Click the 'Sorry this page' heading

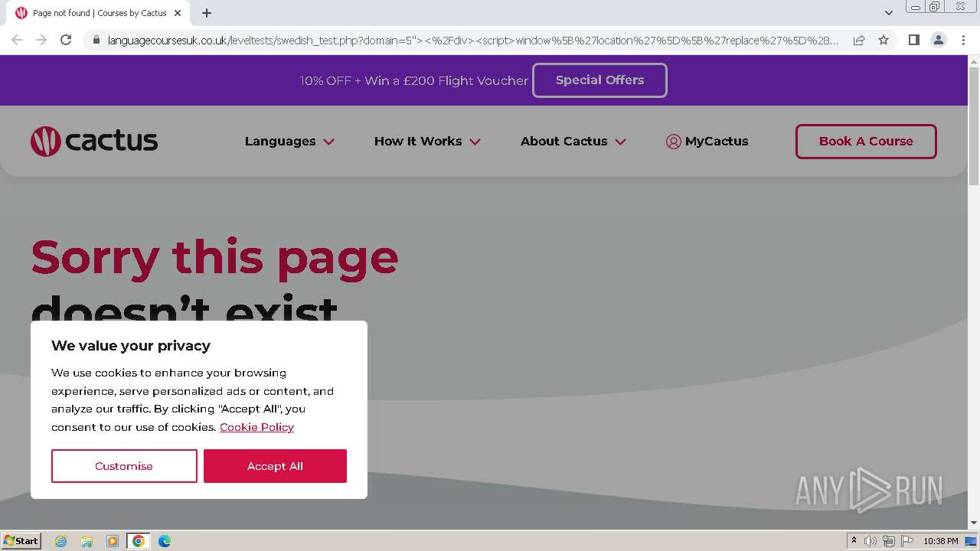214,257
